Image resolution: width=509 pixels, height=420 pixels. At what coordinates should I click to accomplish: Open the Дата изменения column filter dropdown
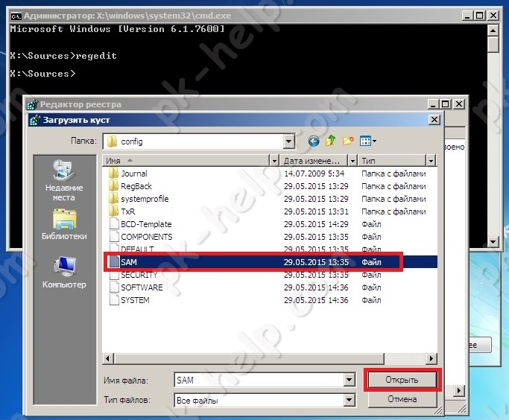pos(352,161)
